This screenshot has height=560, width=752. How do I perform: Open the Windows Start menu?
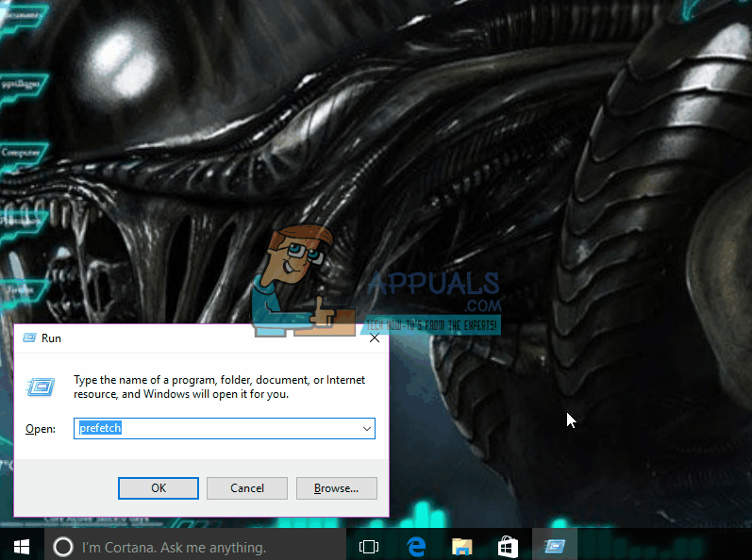click(x=22, y=547)
